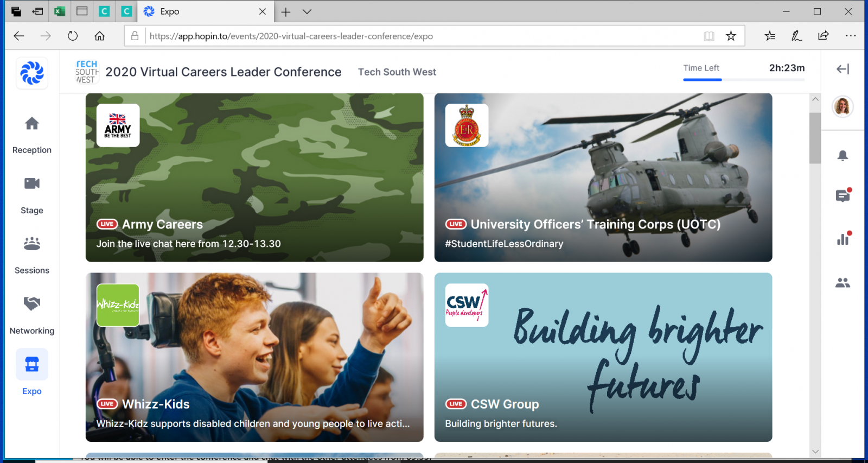
Task: Collapse the right sidebar panel arrow
Action: tap(843, 69)
